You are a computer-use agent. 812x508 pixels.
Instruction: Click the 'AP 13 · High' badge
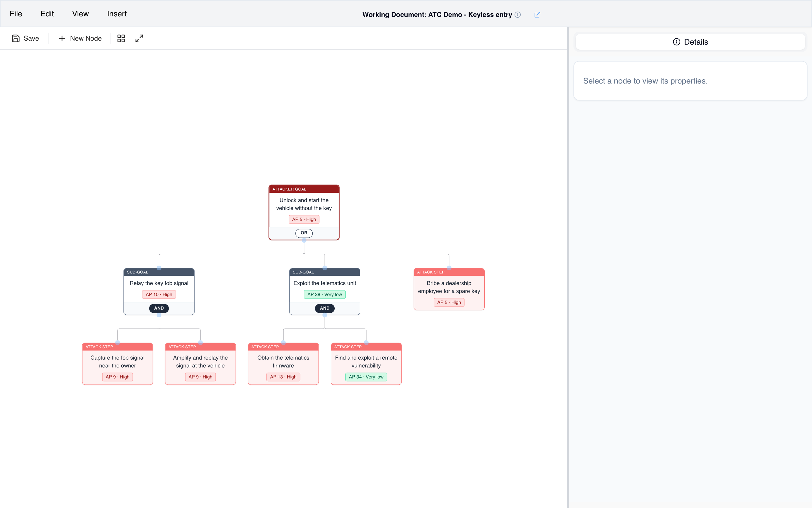click(x=283, y=377)
